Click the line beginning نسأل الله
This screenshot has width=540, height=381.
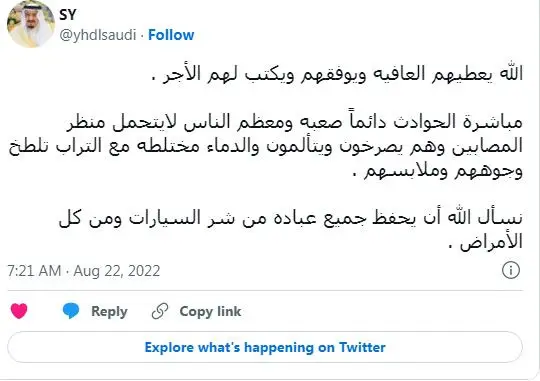[291, 218]
